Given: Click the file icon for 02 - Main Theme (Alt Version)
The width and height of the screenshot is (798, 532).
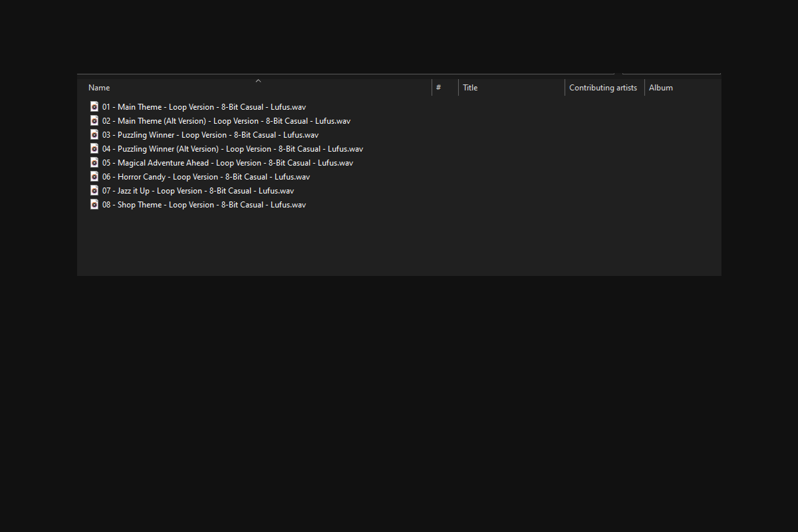Looking at the screenshot, I should click(x=94, y=120).
